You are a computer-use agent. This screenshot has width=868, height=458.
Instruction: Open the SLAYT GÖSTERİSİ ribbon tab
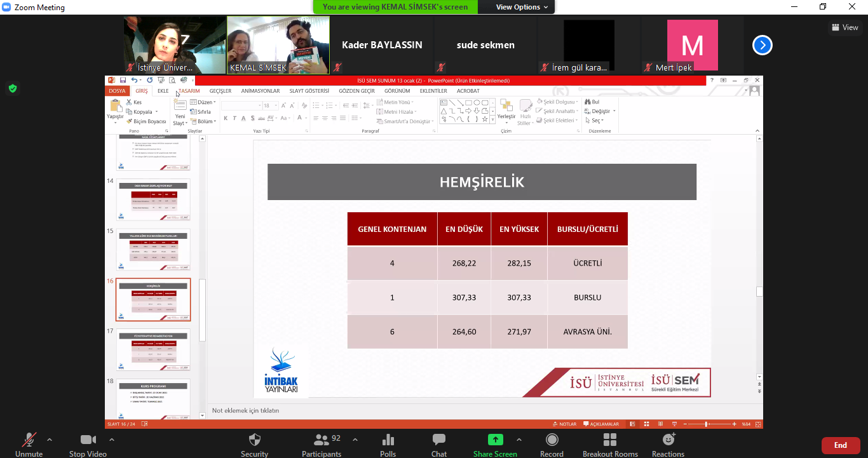(309, 91)
